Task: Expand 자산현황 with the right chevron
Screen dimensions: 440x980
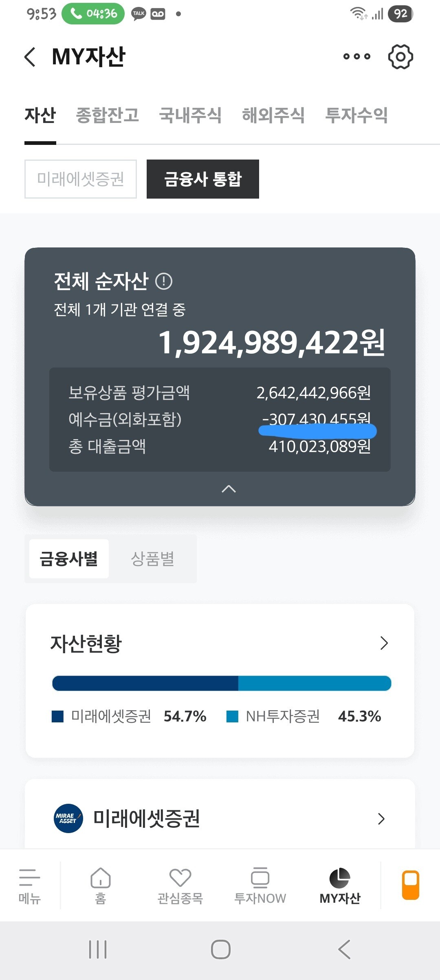Action: click(x=384, y=643)
